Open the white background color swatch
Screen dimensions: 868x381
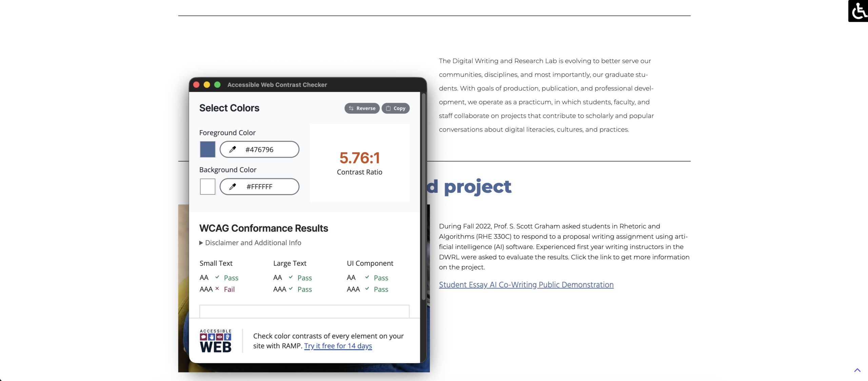(208, 186)
